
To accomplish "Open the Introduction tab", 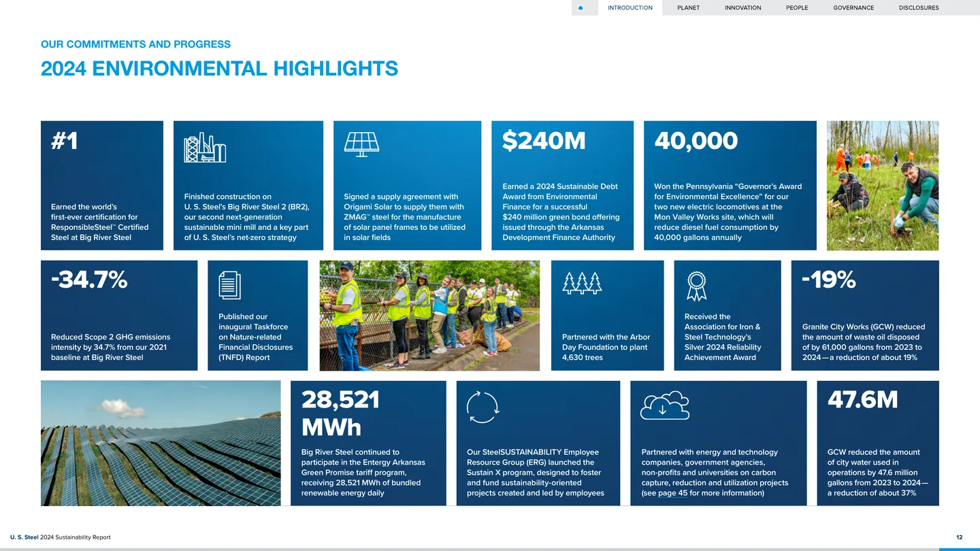I will [x=630, y=8].
